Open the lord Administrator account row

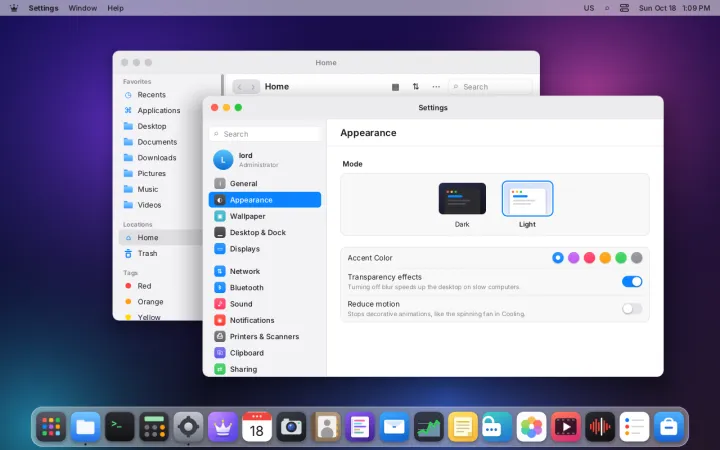coord(265,159)
